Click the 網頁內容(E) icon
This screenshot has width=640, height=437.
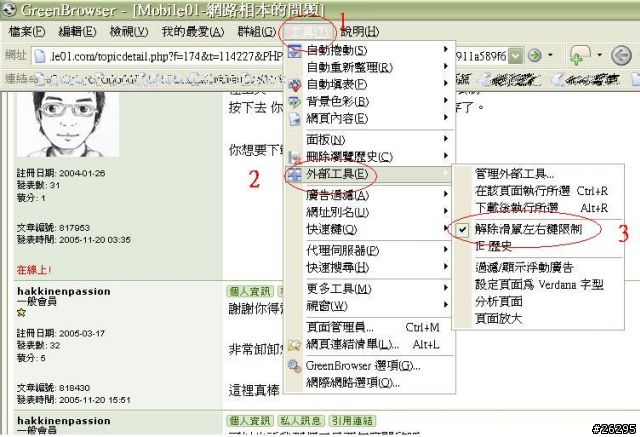coord(294,119)
